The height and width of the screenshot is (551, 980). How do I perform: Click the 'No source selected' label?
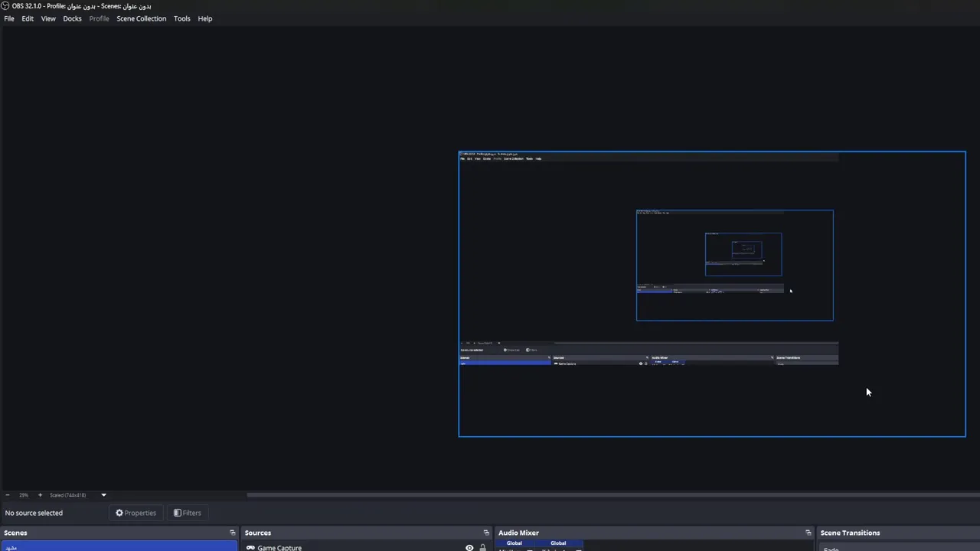34,513
